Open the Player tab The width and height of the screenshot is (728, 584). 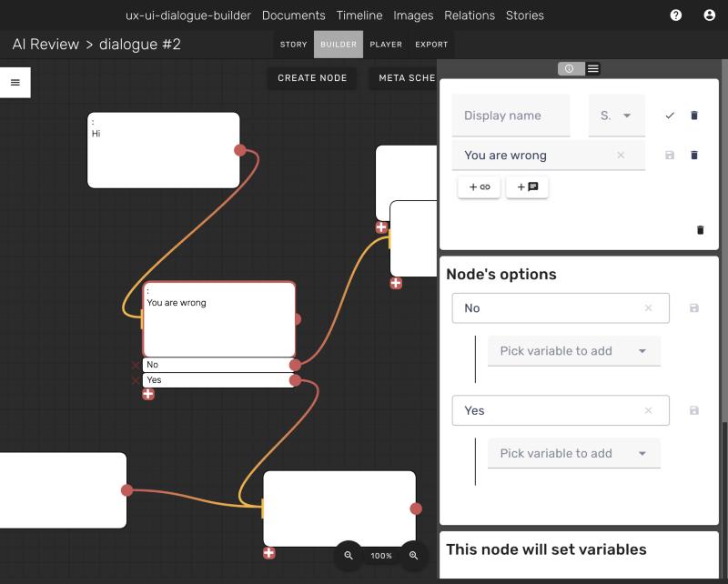coord(386,45)
